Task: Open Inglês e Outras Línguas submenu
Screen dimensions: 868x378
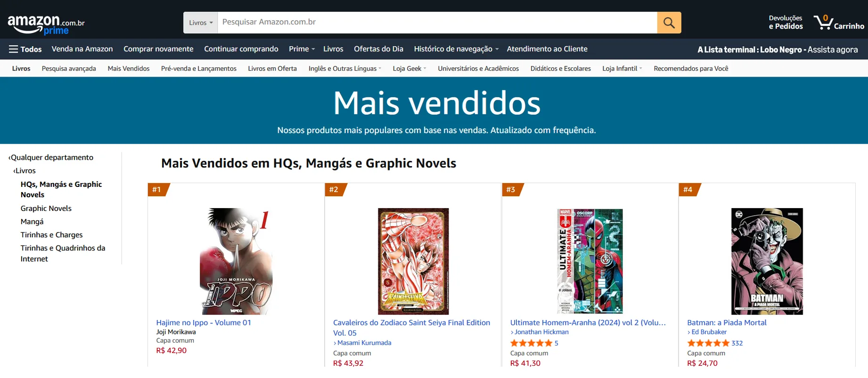Action: (345, 69)
